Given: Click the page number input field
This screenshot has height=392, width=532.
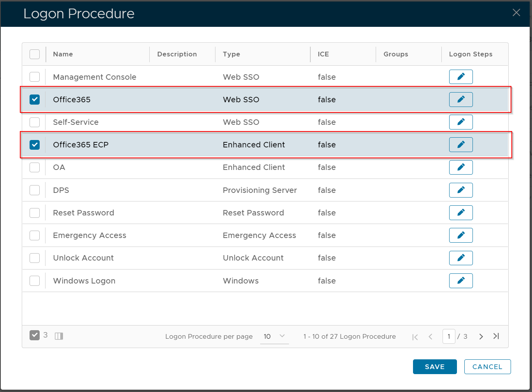Looking at the screenshot, I should tap(449, 336).
